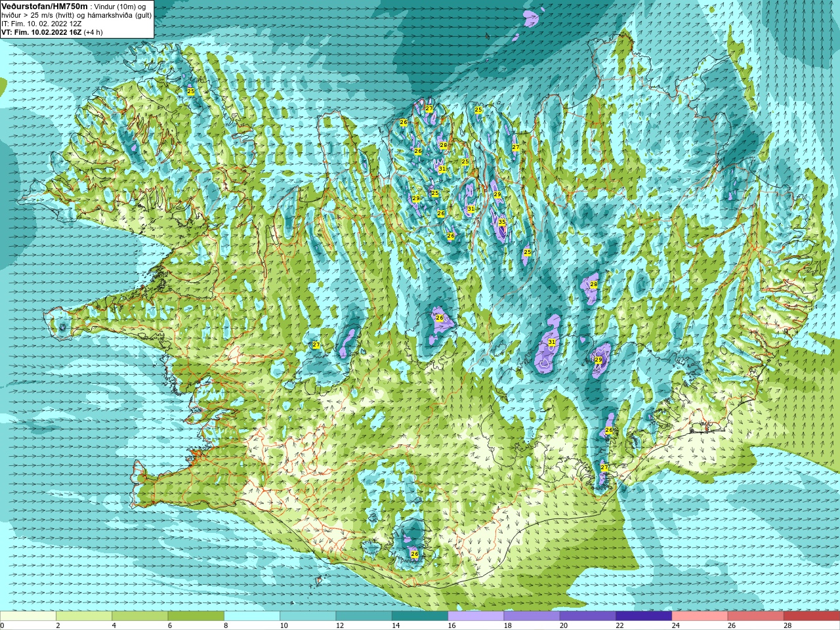The image size is (840, 630).
Task: Select the 14–16 m/s dark teal legend swatch
Action: point(420,616)
